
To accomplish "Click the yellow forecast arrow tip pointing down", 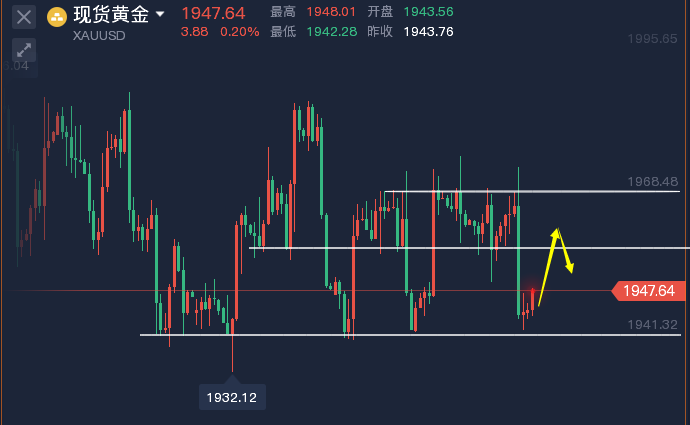I will (571, 270).
